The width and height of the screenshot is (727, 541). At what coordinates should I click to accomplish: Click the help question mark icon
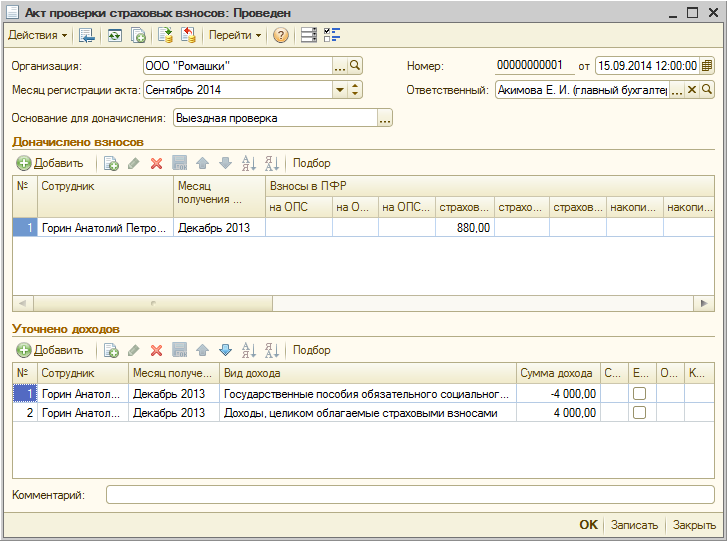coord(281,36)
